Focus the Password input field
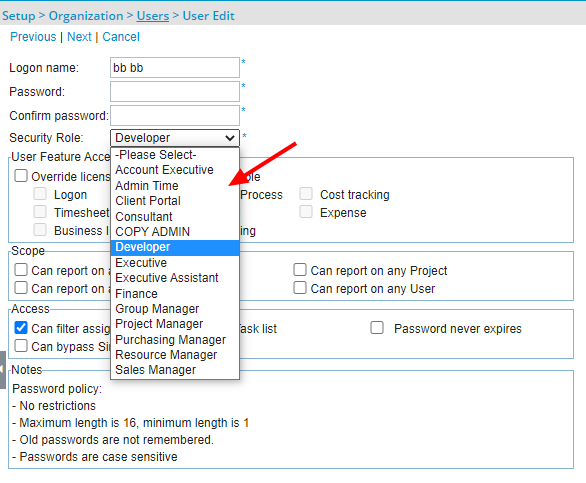 (175, 92)
